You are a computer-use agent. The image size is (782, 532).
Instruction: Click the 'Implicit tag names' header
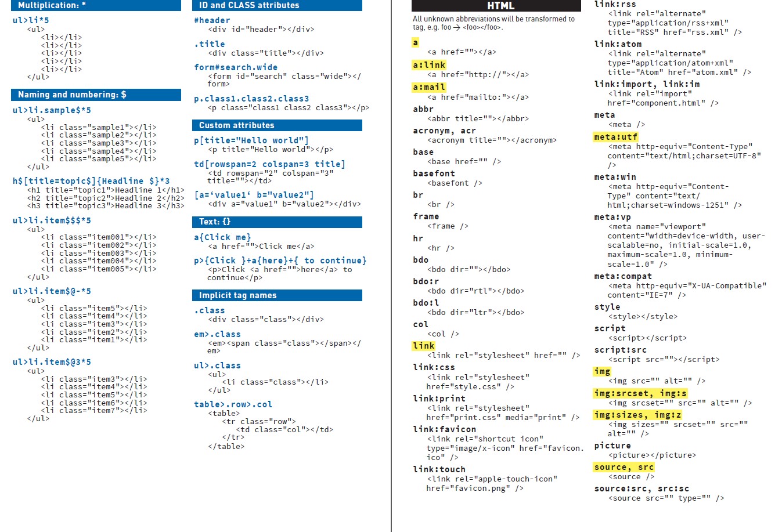(277, 295)
